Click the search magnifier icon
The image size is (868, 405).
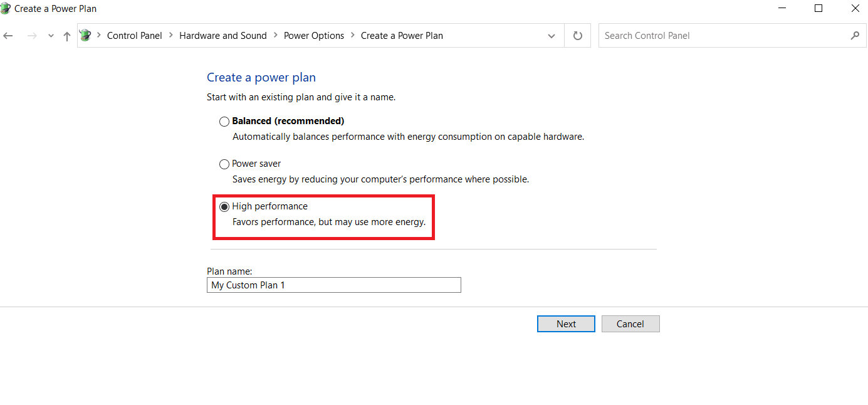point(855,36)
